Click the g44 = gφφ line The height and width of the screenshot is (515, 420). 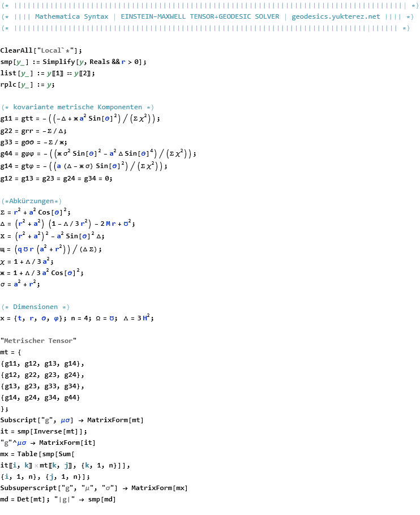98,154
